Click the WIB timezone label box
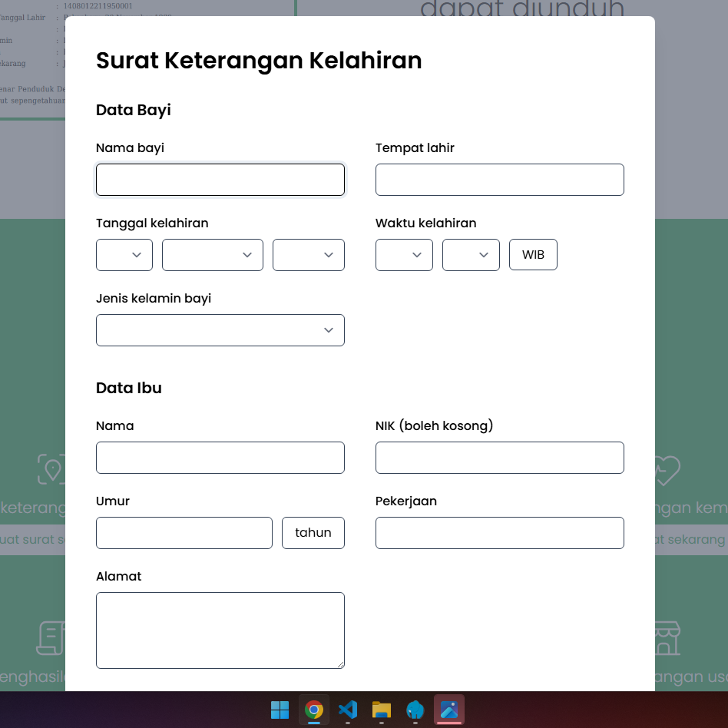 533,255
